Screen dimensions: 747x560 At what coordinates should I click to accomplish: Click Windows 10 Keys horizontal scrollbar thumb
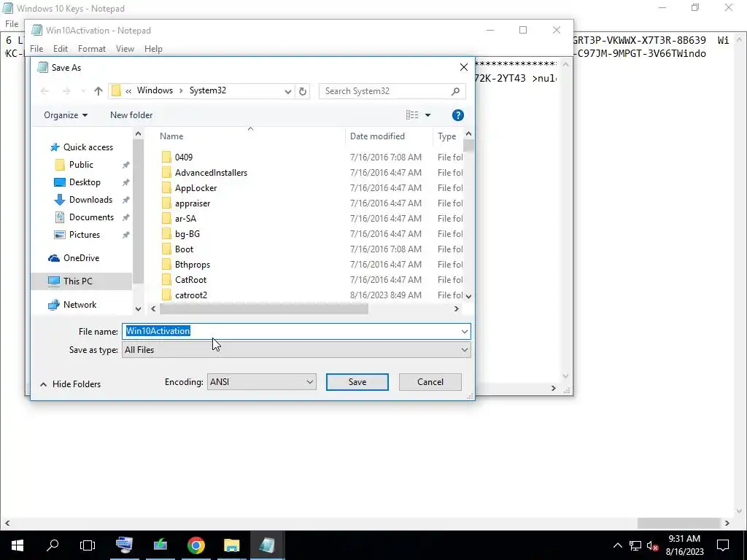[x=678, y=523]
